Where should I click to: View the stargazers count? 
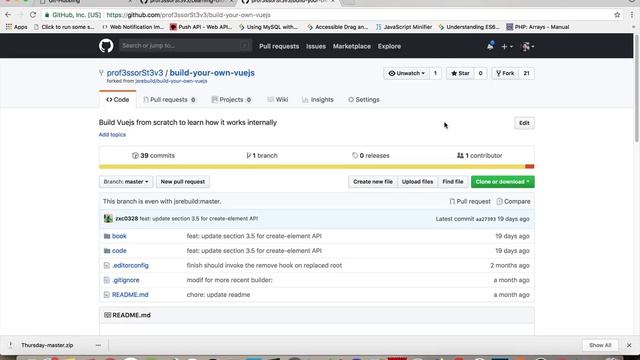tap(480, 73)
